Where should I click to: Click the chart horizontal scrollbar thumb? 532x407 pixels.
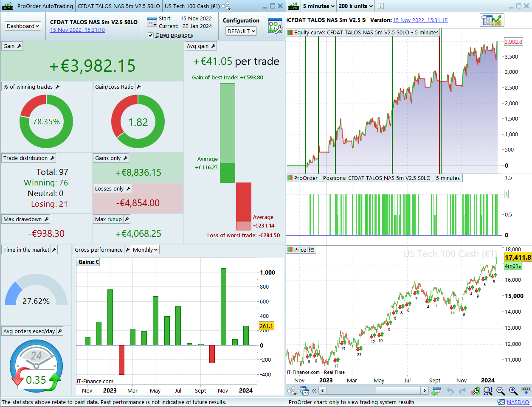coord(397,391)
